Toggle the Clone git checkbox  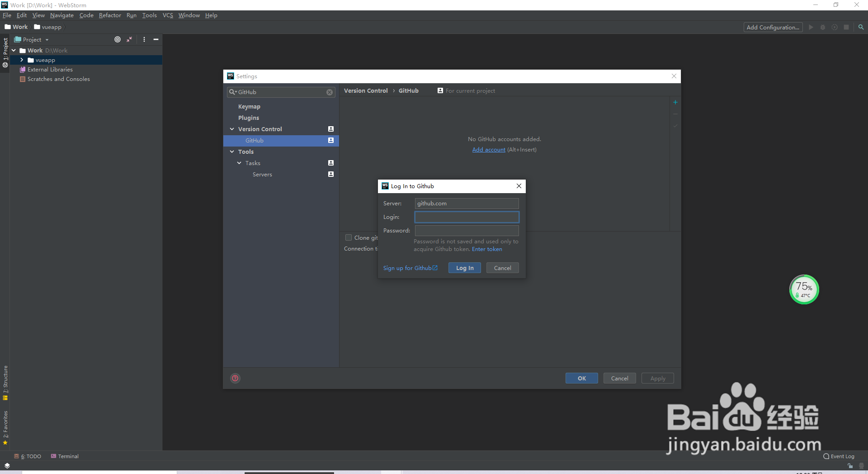tap(349, 237)
